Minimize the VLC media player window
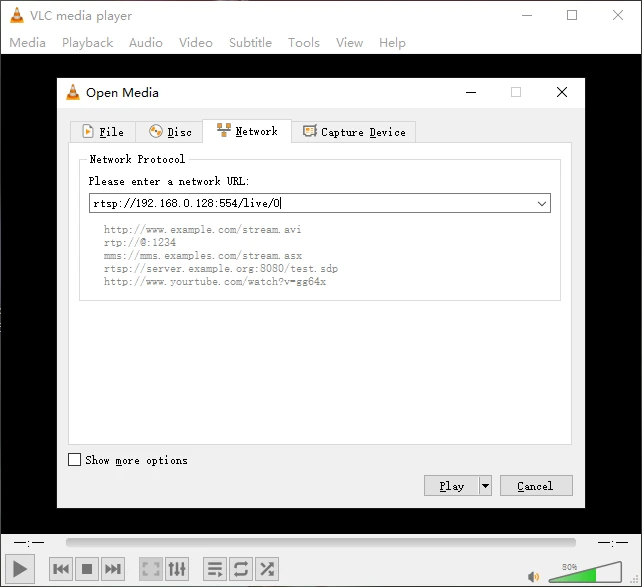The image size is (642, 587). click(527, 15)
